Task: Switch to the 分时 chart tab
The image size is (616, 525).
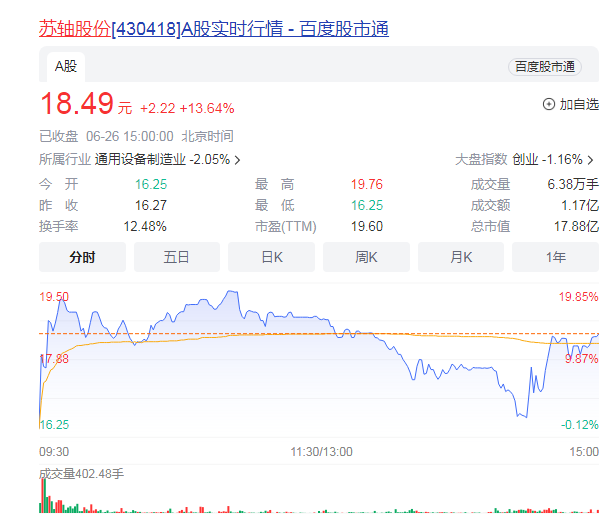Action: click(x=82, y=257)
